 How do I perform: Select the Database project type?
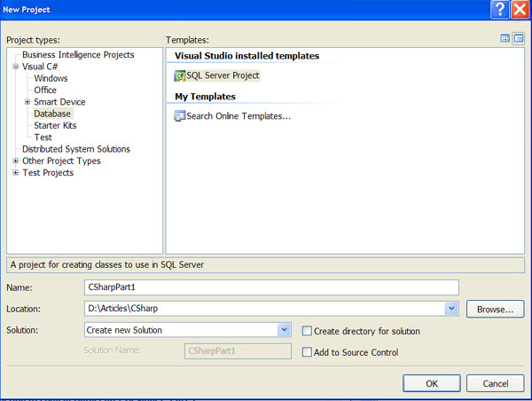click(x=52, y=114)
